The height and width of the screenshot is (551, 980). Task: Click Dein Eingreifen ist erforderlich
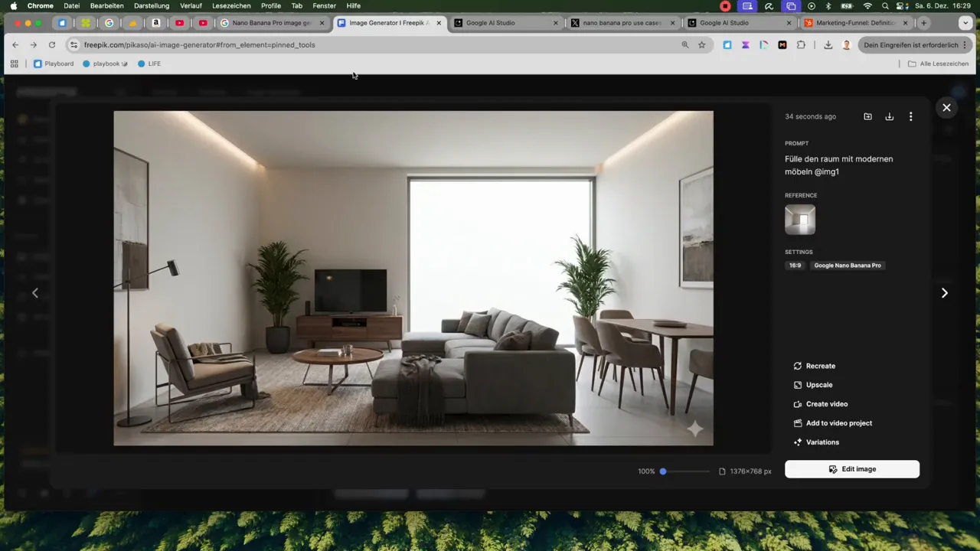pos(910,44)
